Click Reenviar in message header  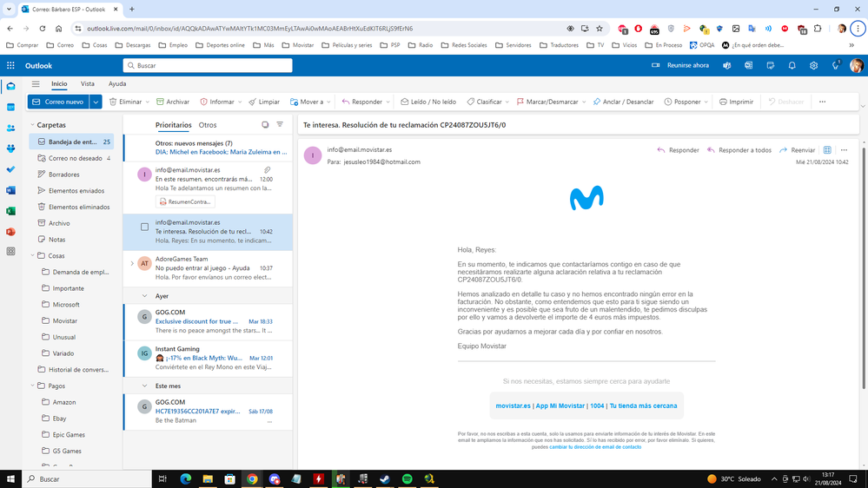coord(797,150)
